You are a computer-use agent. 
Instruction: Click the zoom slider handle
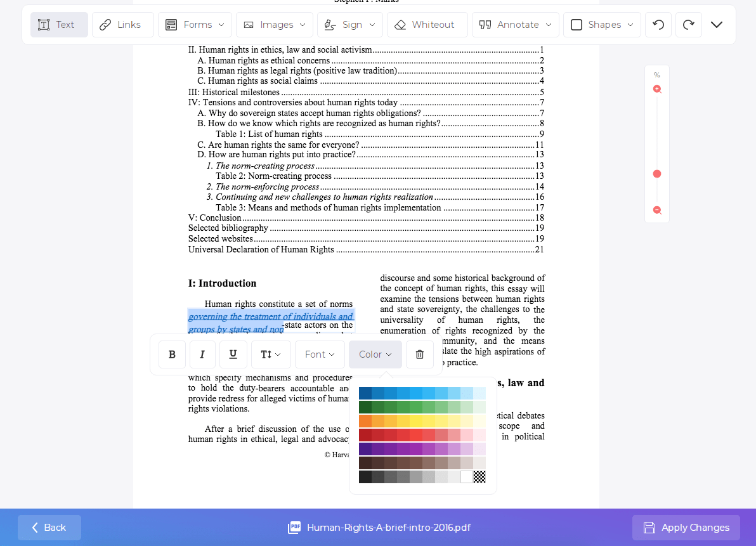click(x=657, y=174)
